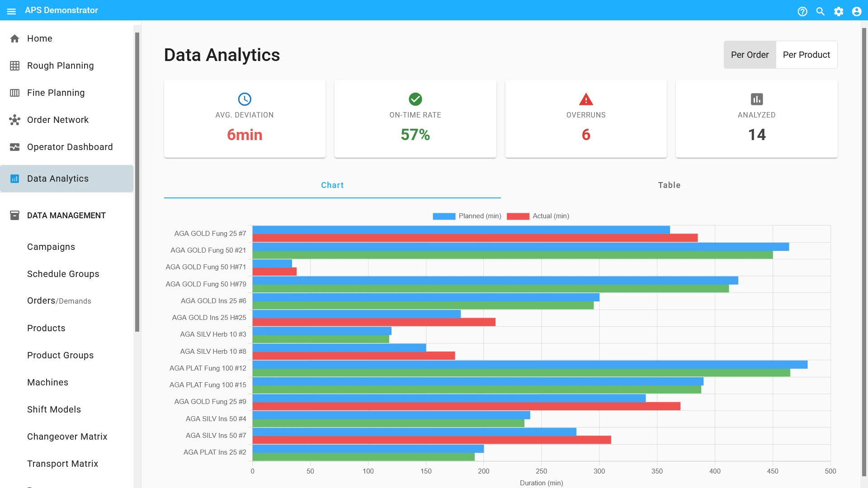Open Rough Planning page

click(x=67, y=66)
